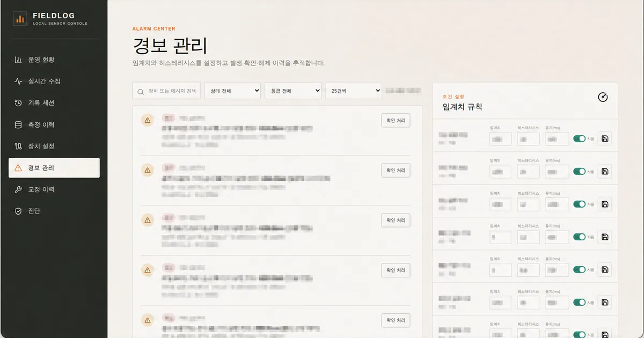Open the gauge icon in 임계치 규칙 header
This screenshot has height=338, width=644.
click(x=603, y=97)
